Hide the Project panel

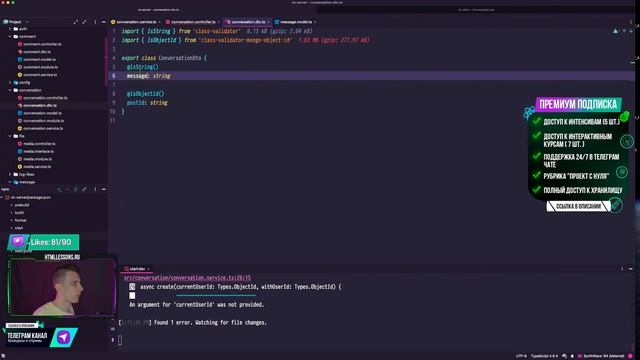(x=104, y=22)
